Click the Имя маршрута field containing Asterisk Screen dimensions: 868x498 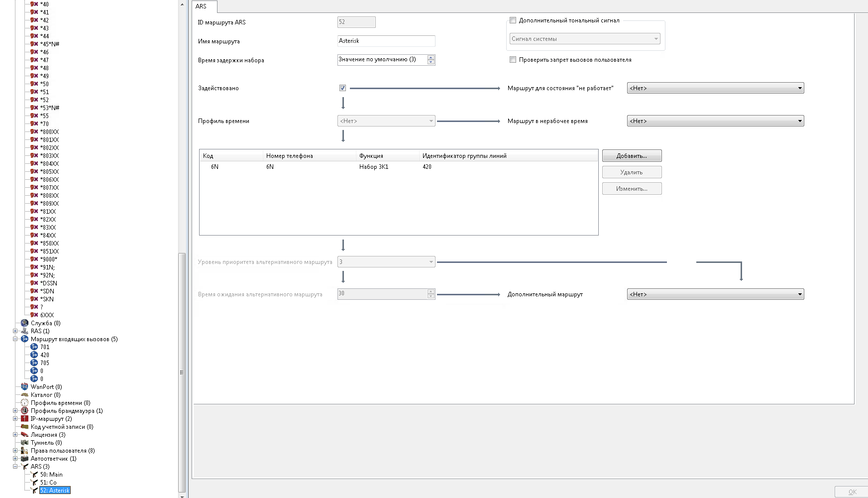click(386, 41)
